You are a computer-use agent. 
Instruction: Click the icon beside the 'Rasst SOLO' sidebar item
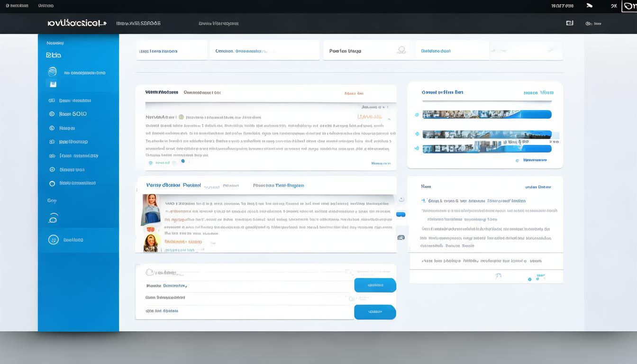pyautogui.click(x=52, y=114)
